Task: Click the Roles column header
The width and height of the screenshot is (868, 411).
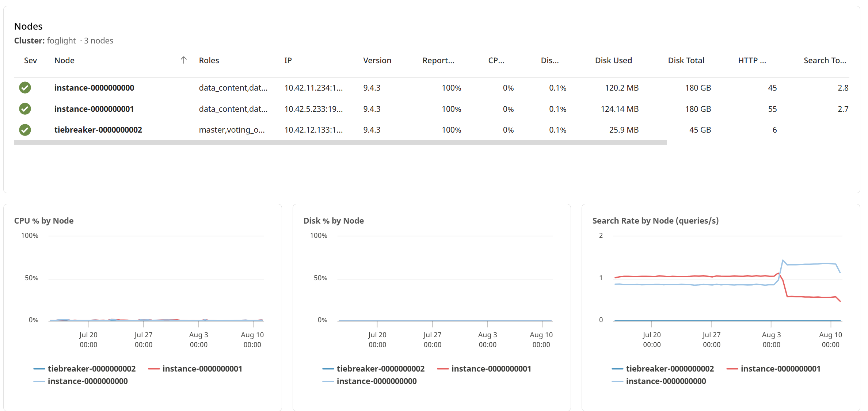Action: pos(209,60)
